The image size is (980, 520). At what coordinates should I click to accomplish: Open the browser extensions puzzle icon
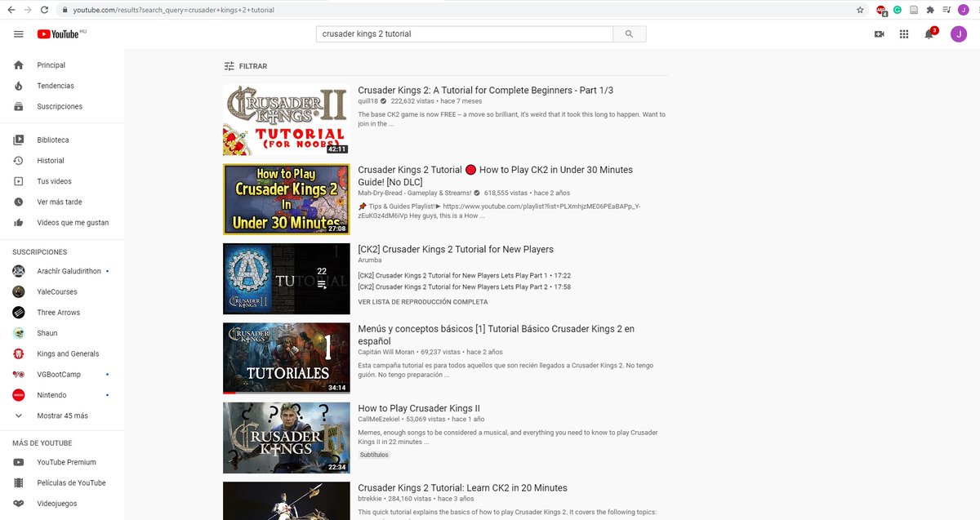click(x=929, y=10)
